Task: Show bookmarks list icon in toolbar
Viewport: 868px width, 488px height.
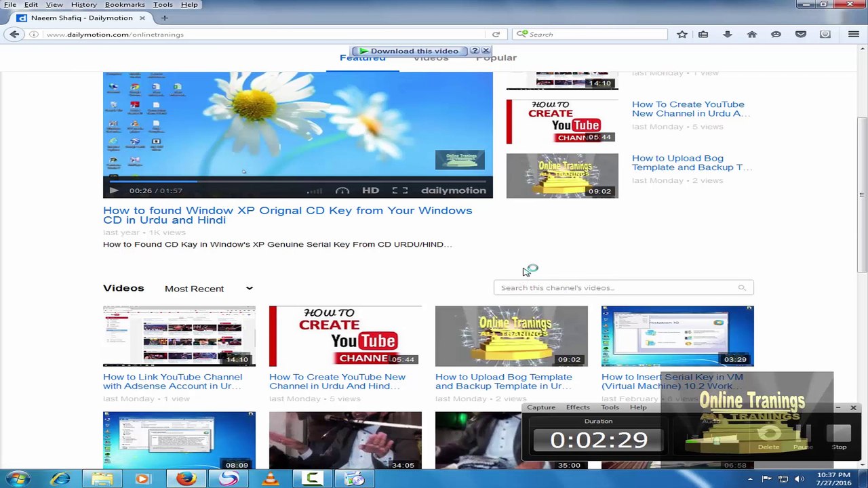Action: 703,34
